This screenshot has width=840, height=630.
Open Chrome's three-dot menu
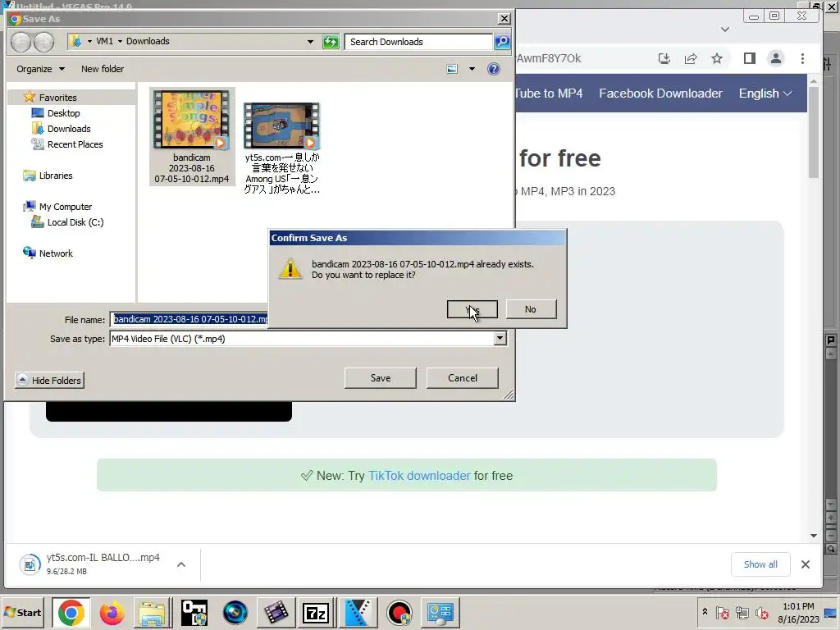(802, 58)
